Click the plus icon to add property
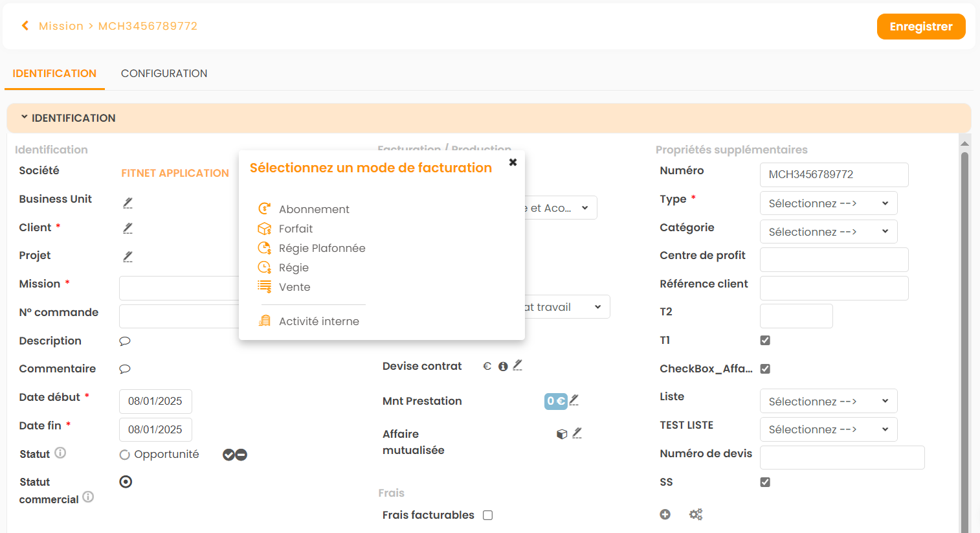The width and height of the screenshot is (980, 533). (x=665, y=514)
